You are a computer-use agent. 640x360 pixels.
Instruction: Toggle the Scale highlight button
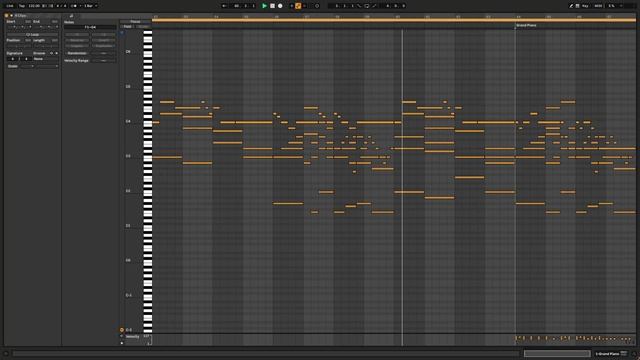(x=143, y=27)
